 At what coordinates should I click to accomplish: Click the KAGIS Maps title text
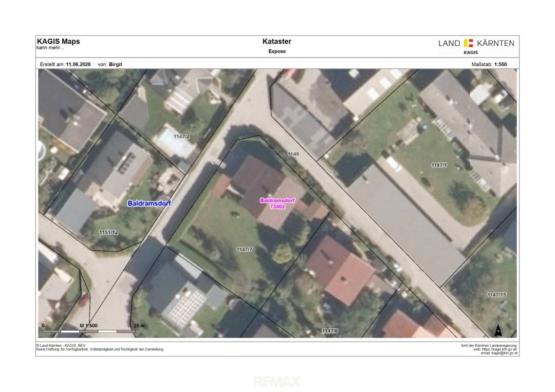pyautogui.click(x=59, y=41)
